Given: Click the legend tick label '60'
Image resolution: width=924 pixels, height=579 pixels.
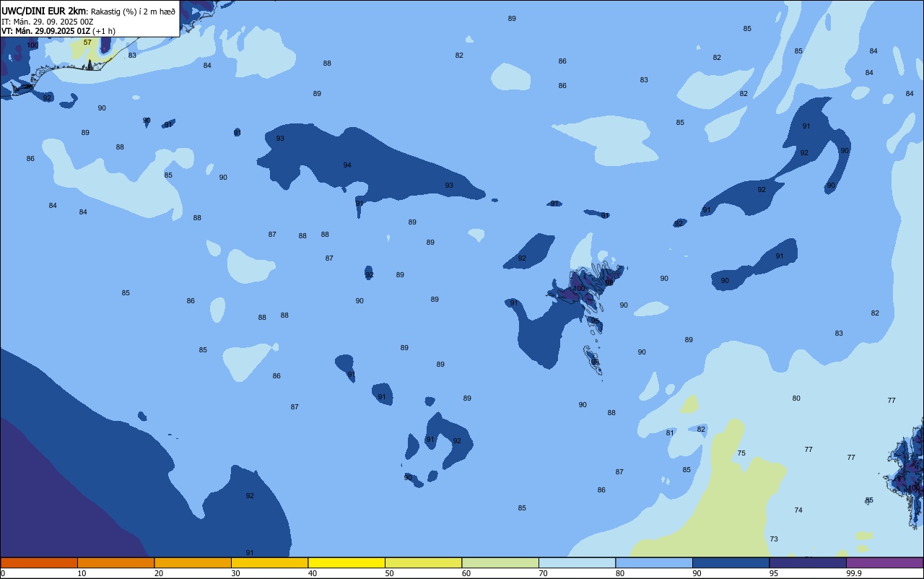Looking at the screenshot, I should (x=466, y=573).
